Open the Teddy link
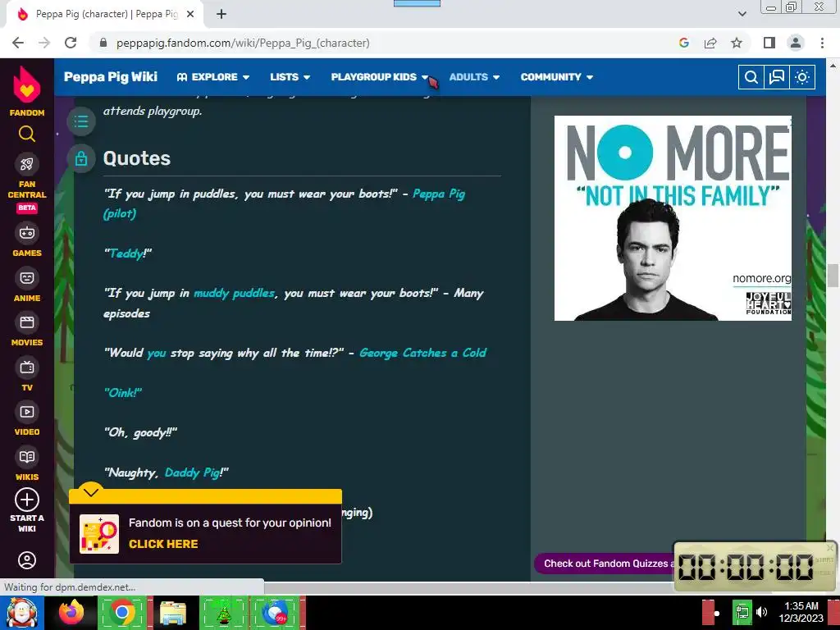 [126, 253]
